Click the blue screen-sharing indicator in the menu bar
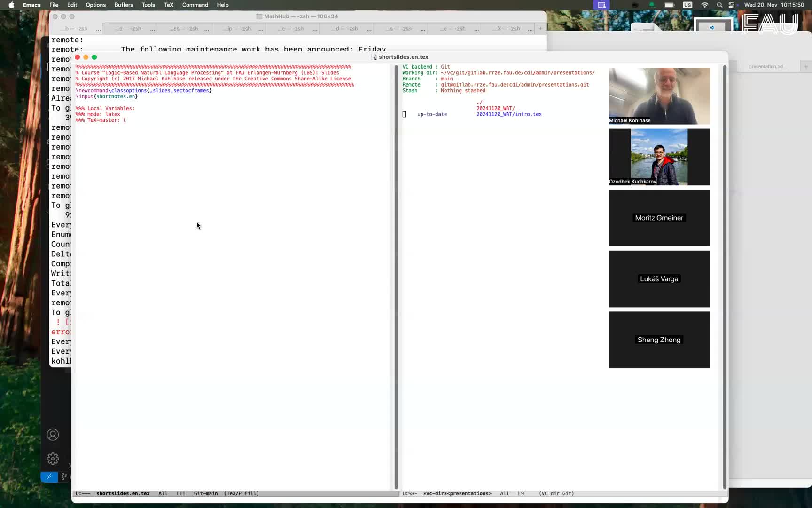812x508 pixels. (x=601, y=5)
